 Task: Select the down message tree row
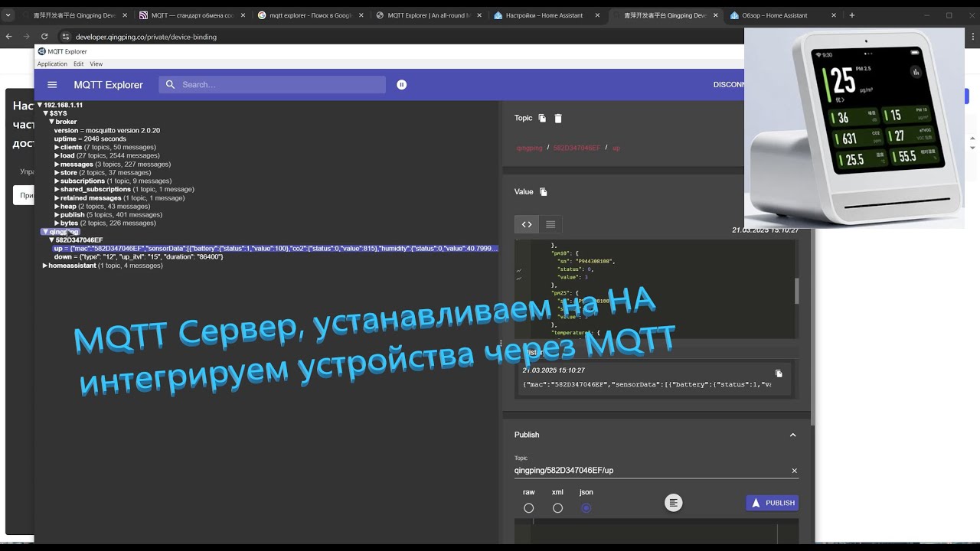139,257
